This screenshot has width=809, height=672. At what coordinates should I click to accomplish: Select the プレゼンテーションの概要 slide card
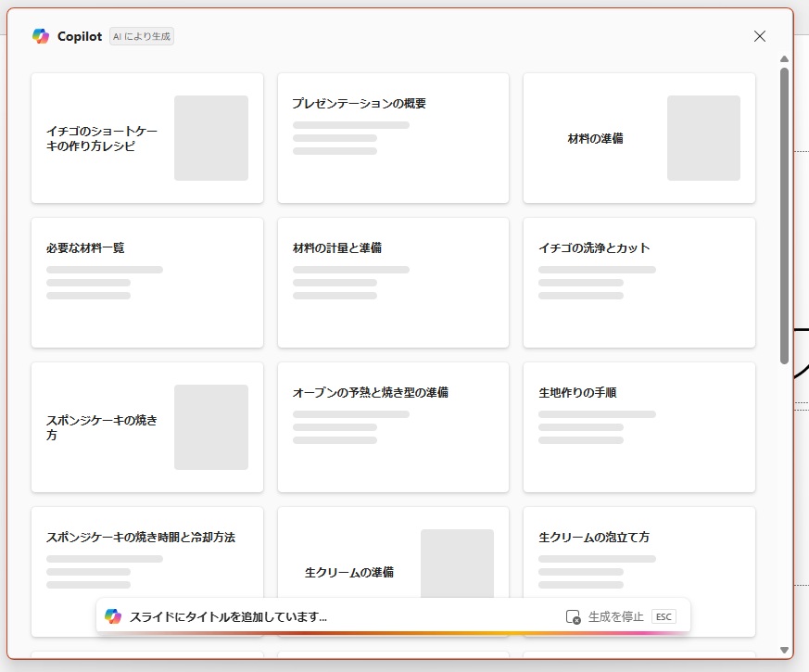[x=393, y=138]
